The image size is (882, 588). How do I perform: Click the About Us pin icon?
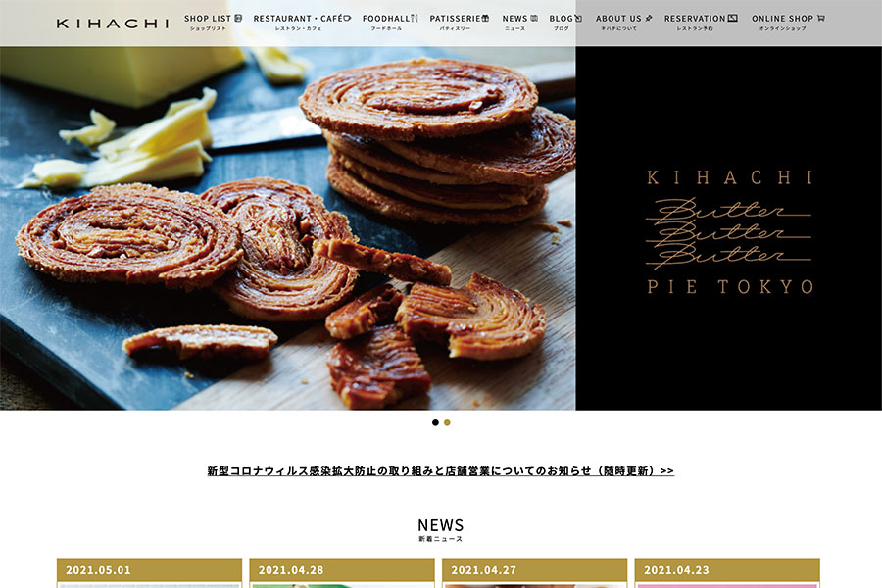coord(649,18)
